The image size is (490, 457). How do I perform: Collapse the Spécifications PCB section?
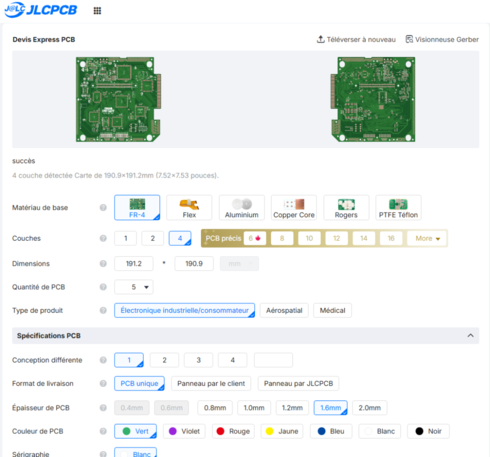470,335
